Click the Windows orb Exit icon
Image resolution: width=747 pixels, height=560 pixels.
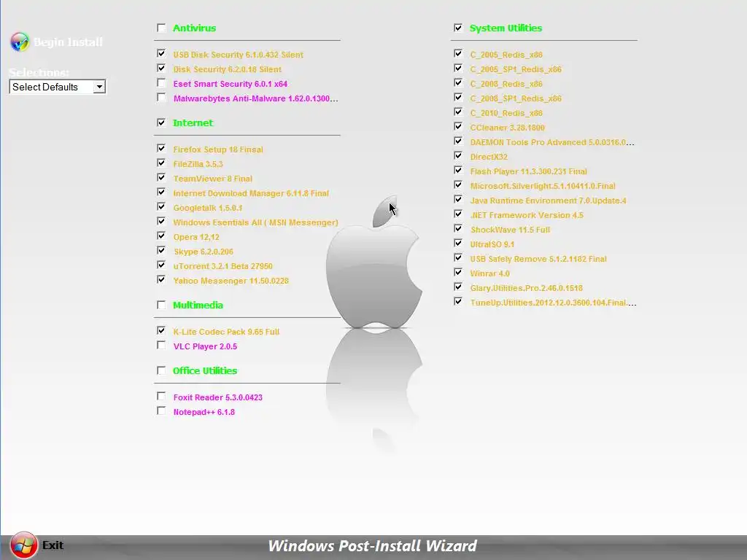[x=23, y=545]
